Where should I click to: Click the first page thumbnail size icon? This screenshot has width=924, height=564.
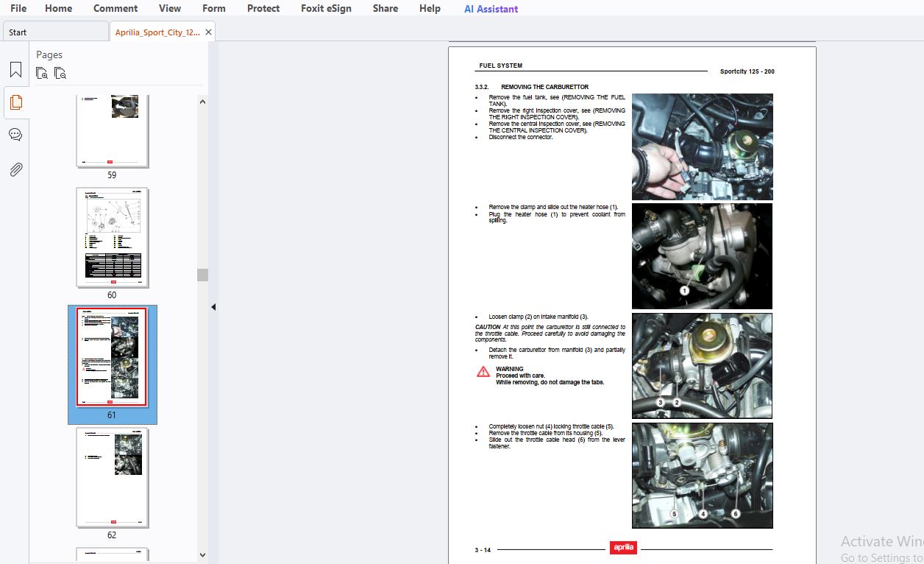42,73
